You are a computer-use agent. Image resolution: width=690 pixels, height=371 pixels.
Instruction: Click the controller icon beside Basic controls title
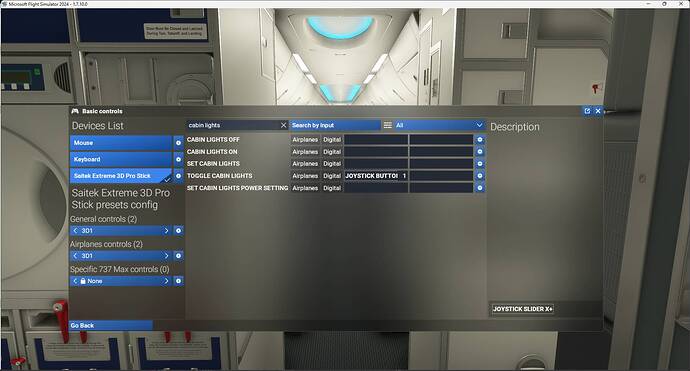point(75,111)
